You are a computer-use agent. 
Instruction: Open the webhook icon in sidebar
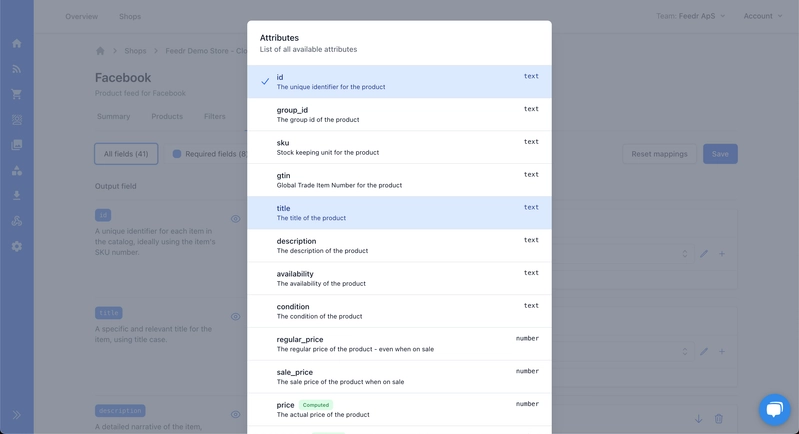17,221
